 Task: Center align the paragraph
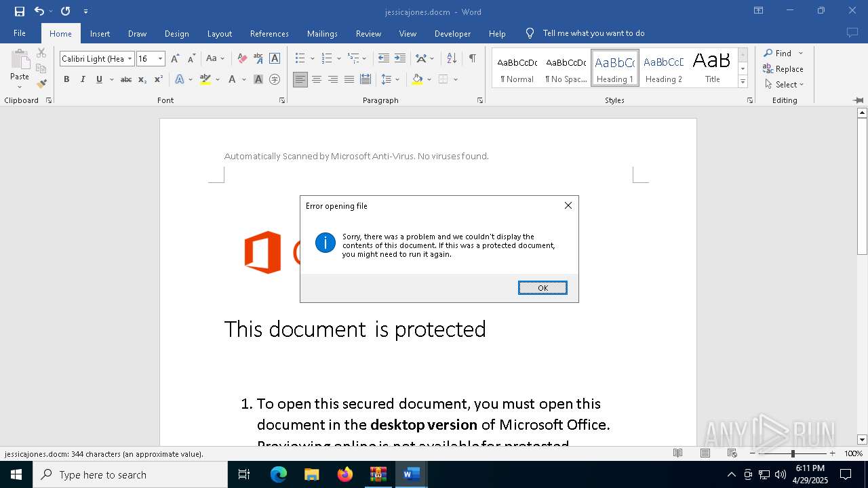tap(317, 79)
